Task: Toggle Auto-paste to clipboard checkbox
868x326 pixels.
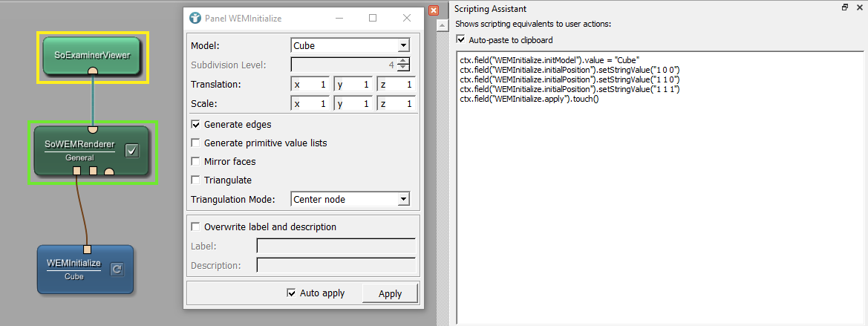Action: pos(461,39)
